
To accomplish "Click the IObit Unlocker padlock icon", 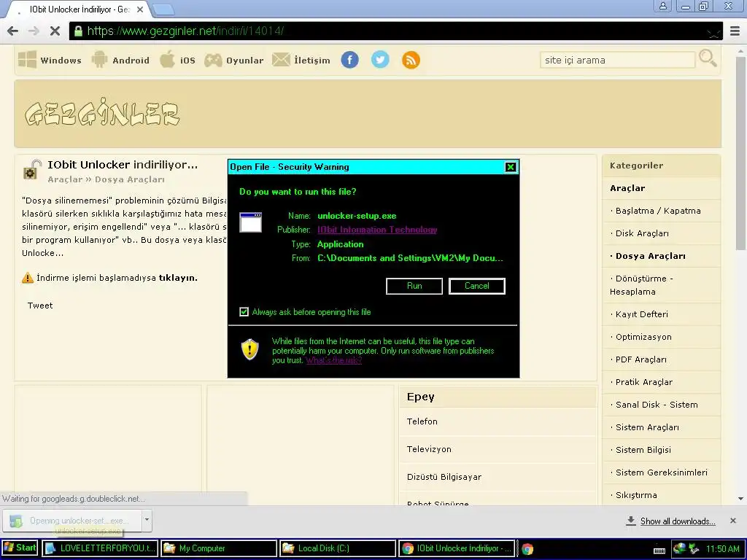I will coord(32,169).
